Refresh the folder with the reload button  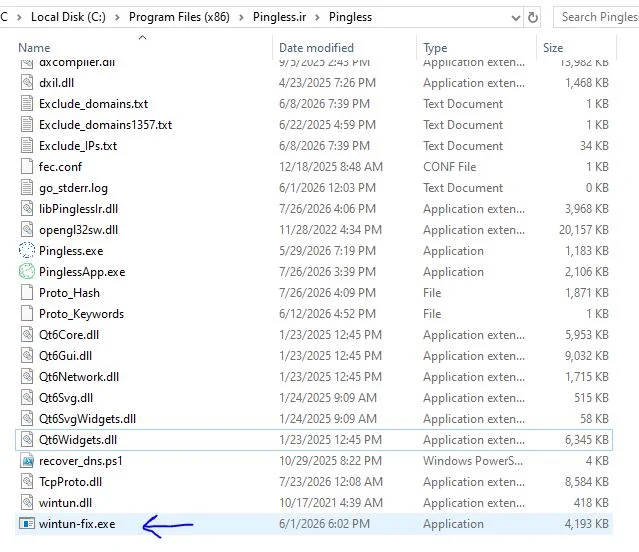click(x=533, y=18)
